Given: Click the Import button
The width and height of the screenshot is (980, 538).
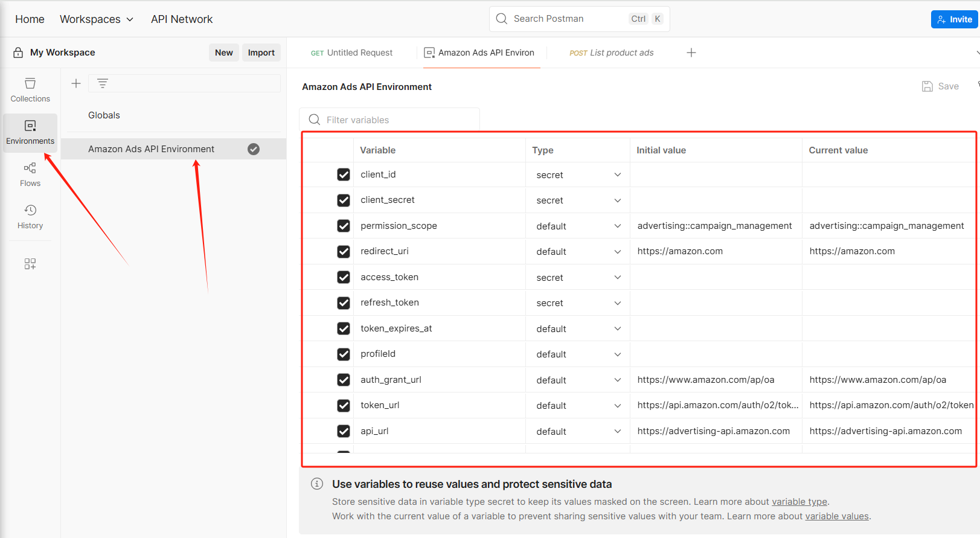Looking at the screenshot, I should (261, 53).
